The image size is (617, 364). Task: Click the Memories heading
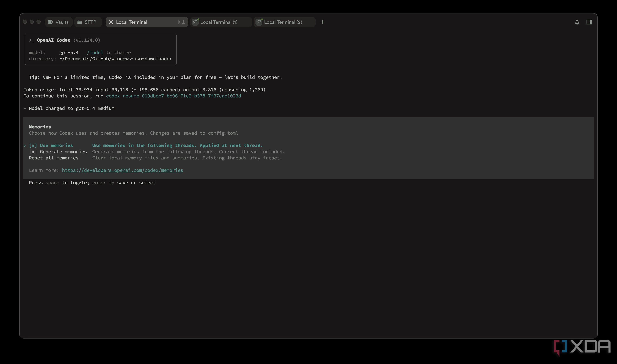point(40,127)
